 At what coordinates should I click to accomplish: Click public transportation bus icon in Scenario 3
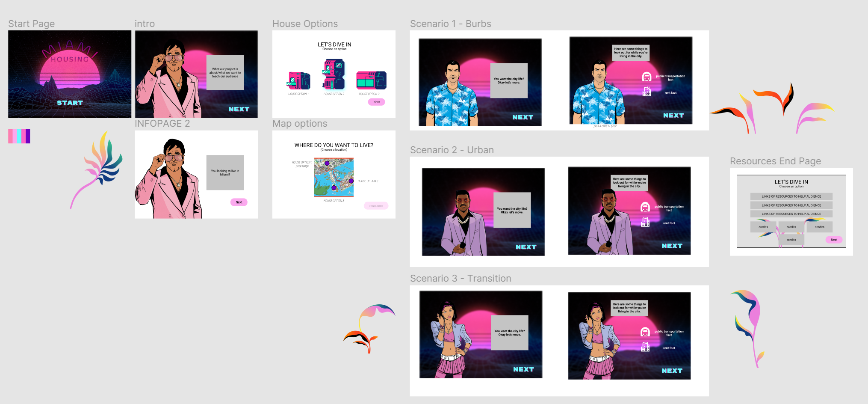click(x=645, y=332)
